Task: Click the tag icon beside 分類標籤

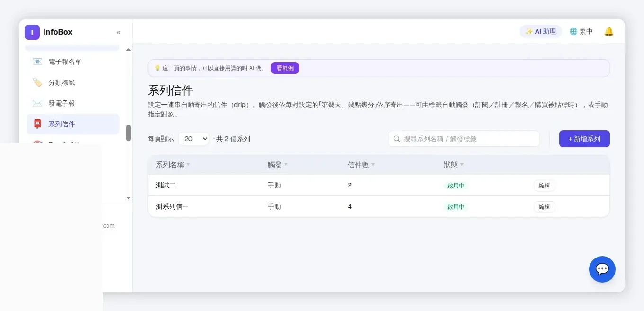Action: tap(37, 82)
